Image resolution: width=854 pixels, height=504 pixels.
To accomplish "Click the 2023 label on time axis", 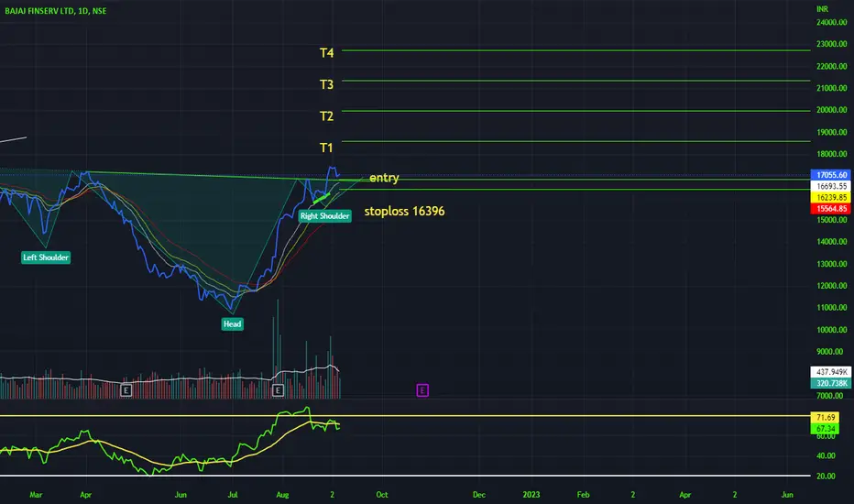I will click(x=531, y=495).
